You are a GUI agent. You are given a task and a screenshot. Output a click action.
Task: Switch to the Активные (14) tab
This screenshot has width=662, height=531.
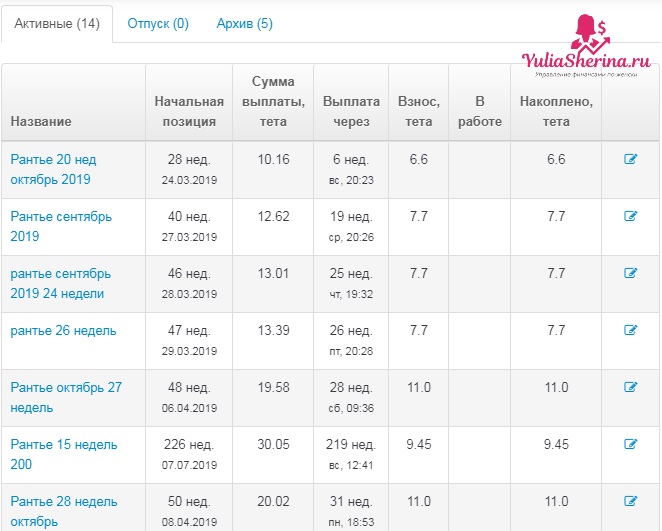57,23
